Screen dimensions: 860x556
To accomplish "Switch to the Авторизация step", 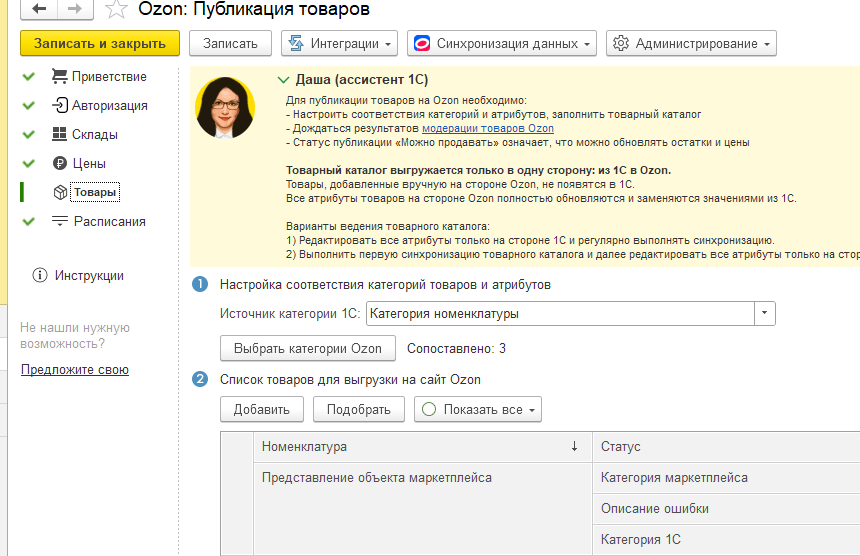I will [x=110, y=106].
